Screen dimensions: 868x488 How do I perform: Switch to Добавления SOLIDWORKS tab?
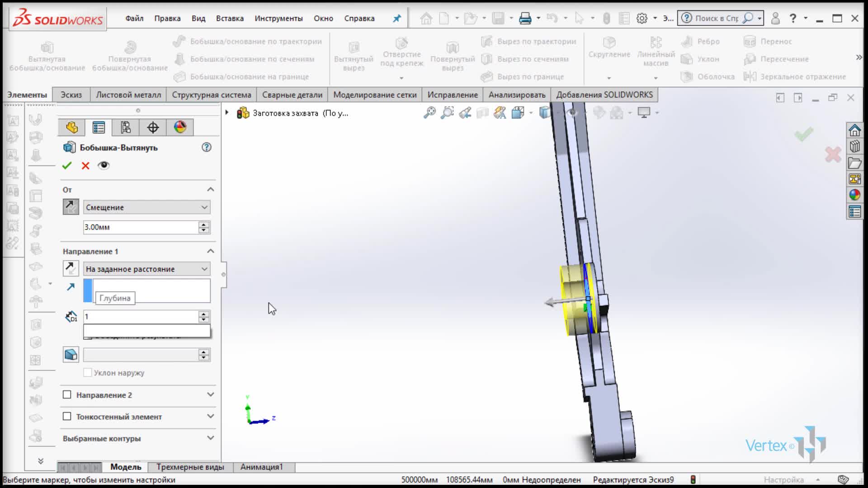click(604, 95)
